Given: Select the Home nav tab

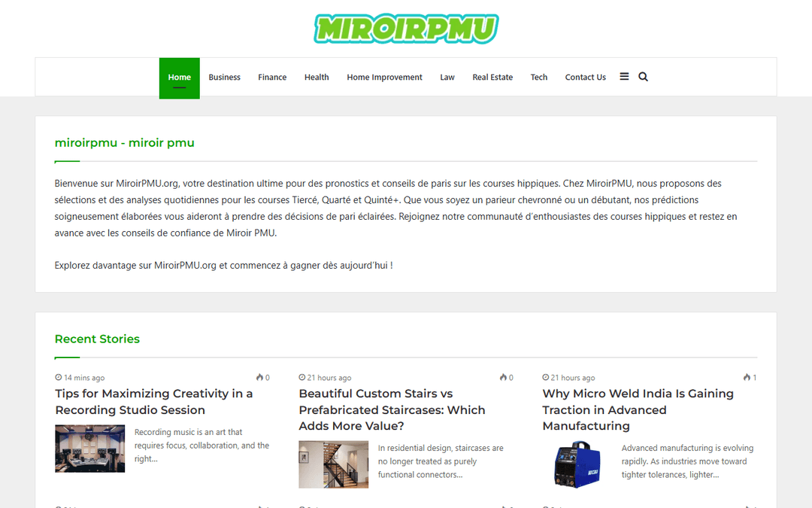Looking at the screenshot, I should (179, 78).
